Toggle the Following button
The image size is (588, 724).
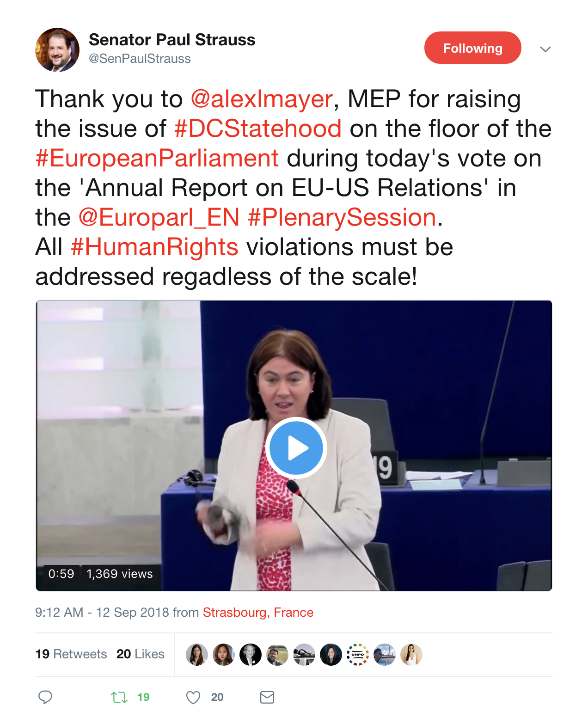[472, 48]
